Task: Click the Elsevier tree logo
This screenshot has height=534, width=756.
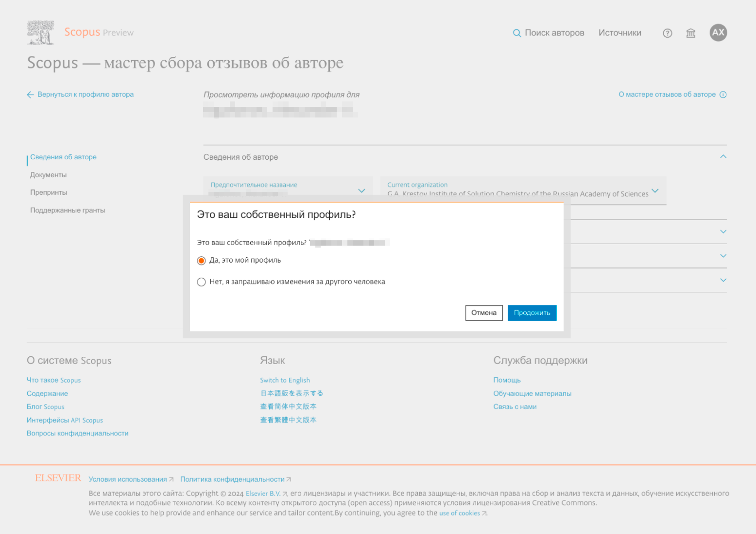Action: click(40, 33)
